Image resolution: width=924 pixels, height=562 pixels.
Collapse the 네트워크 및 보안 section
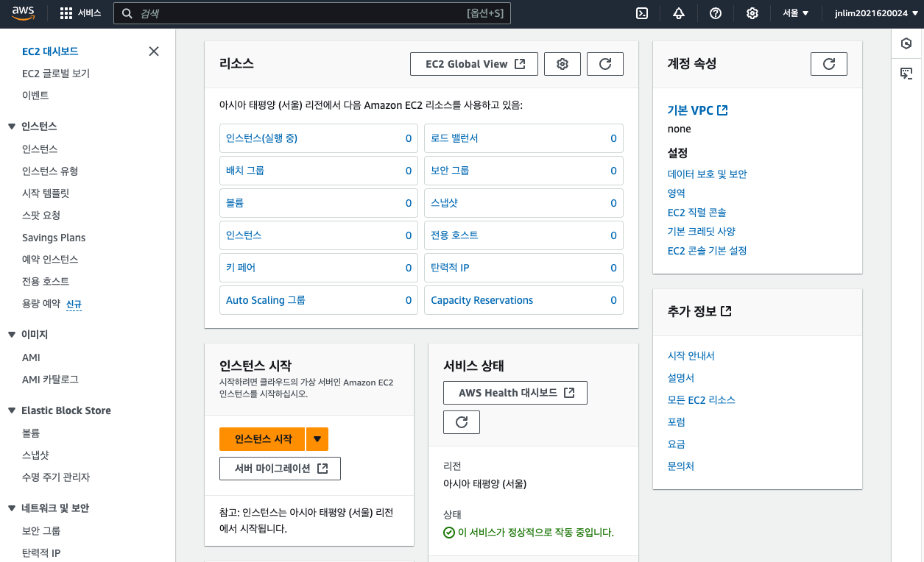[x=12, y=508]
